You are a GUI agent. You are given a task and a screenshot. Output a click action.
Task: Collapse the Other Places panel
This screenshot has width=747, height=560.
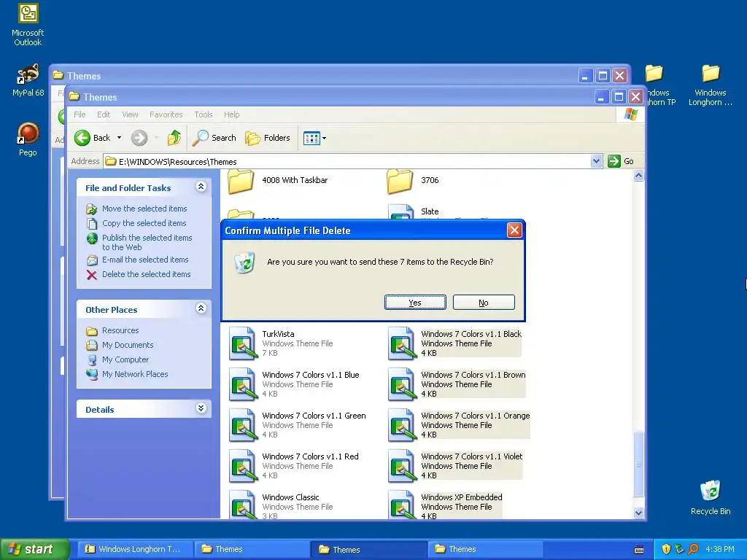pyautogui.click(x=201, y=308)
